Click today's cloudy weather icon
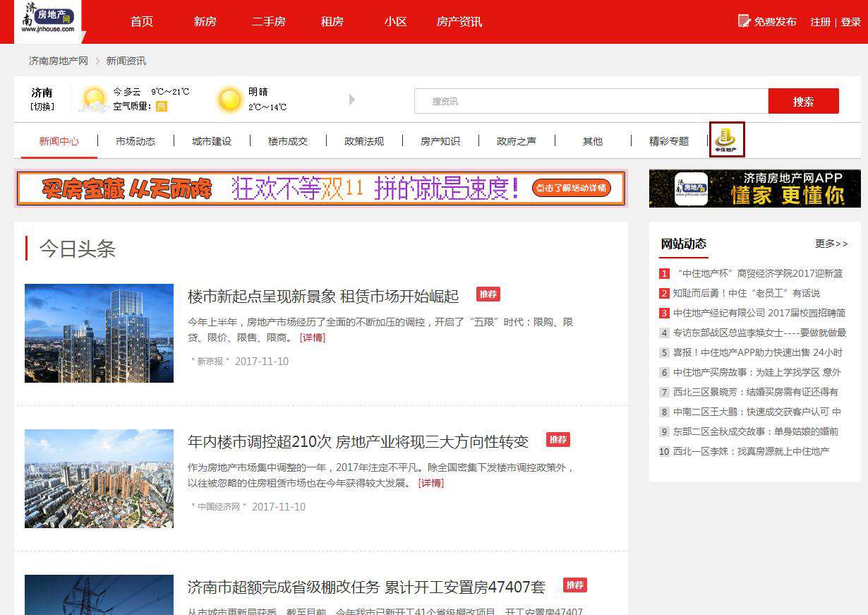Viewport: 868px width, 615px height. (x=94, y=100)
